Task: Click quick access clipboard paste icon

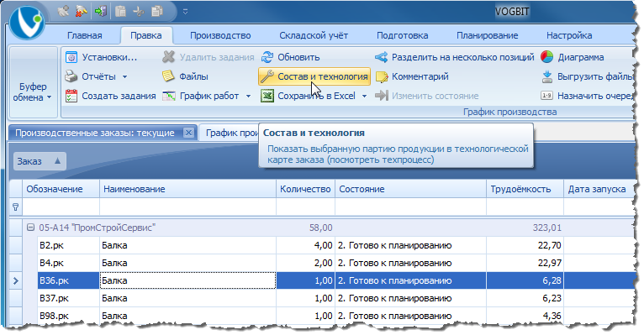Action: pyautogui.click(x=120, y=11)
